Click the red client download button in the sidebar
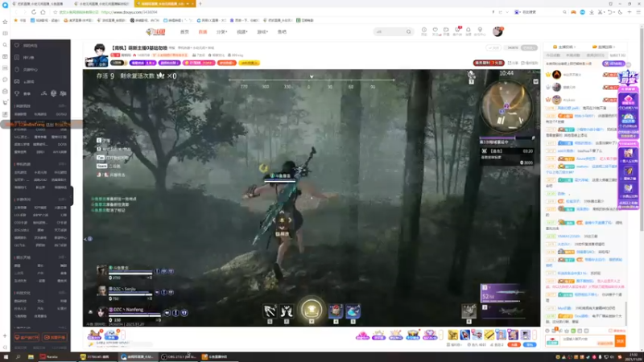644x362 pixels. pos(27,337)
